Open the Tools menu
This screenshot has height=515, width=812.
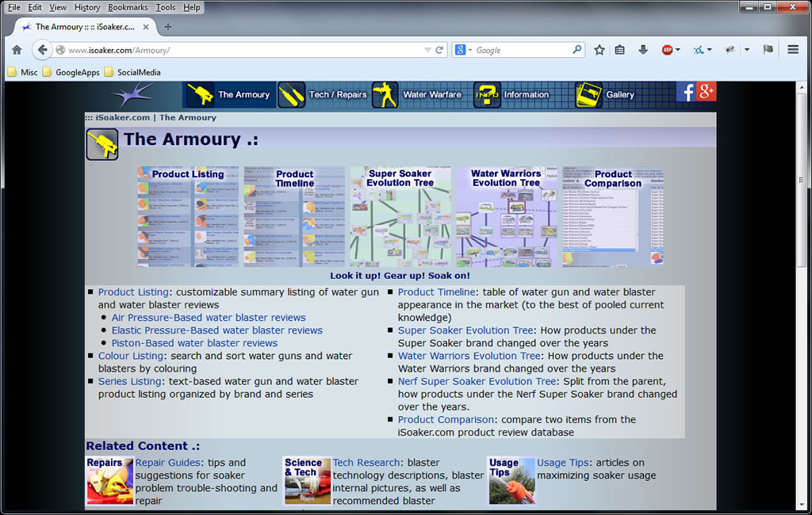click(165, 7)
